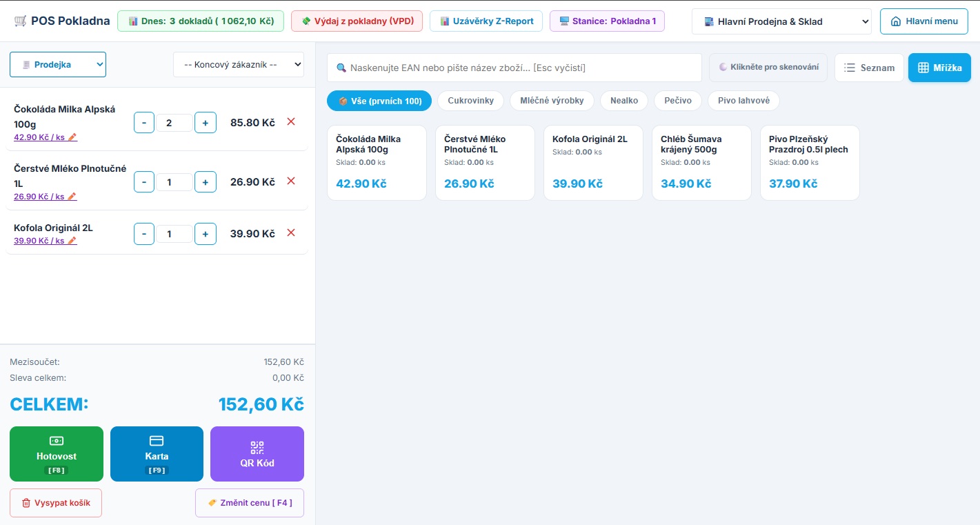Click the Mezisoučet amount 152,60 Kč

[x=283, y=362]
